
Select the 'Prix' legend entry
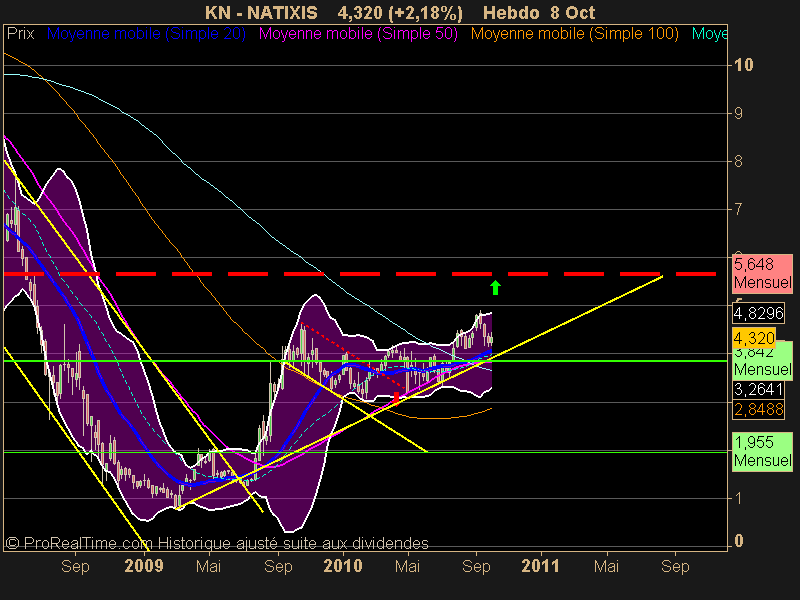(x=20, y=34)
